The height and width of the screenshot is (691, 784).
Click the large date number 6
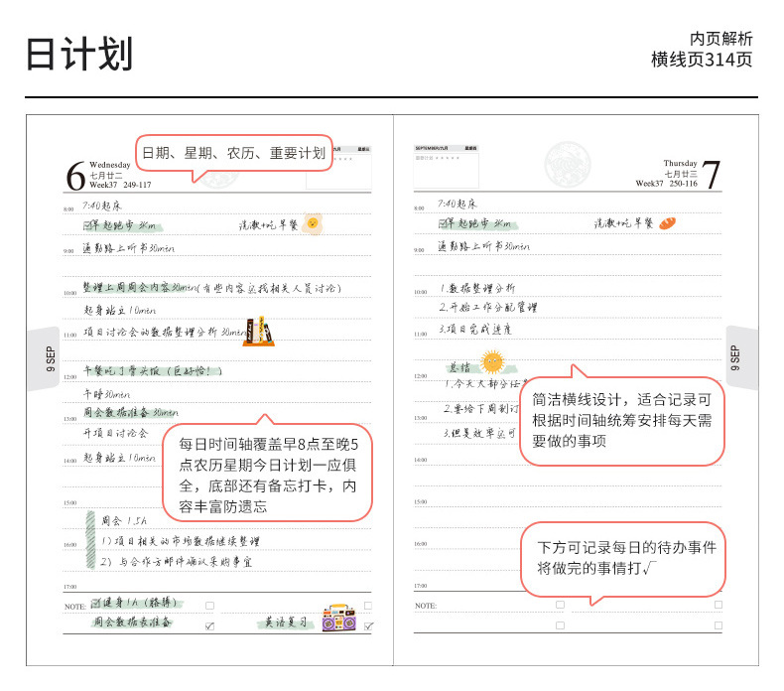point(76,176)
